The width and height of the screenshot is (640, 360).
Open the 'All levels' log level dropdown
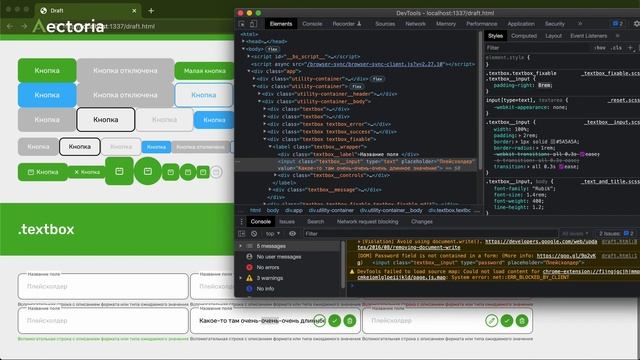[x=575, y=234]
